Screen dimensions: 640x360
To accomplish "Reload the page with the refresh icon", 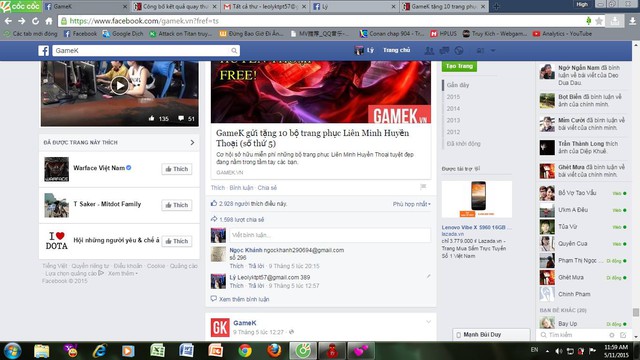I will pyautogui.click(x=36, y=21).
